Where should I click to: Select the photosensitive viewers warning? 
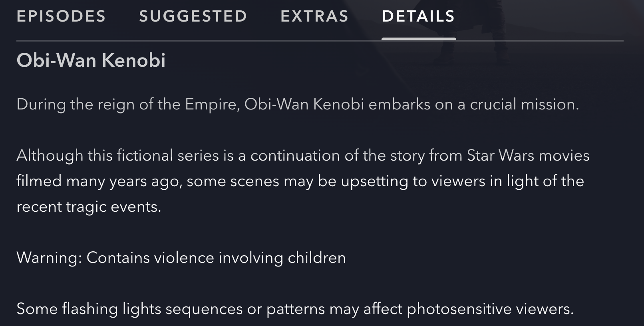[296, 308]
